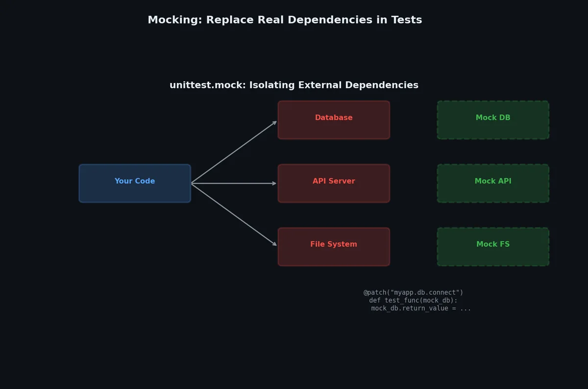Click the word Tests ending the title
The height and width of the screenshot is (389, 588).
406,20
